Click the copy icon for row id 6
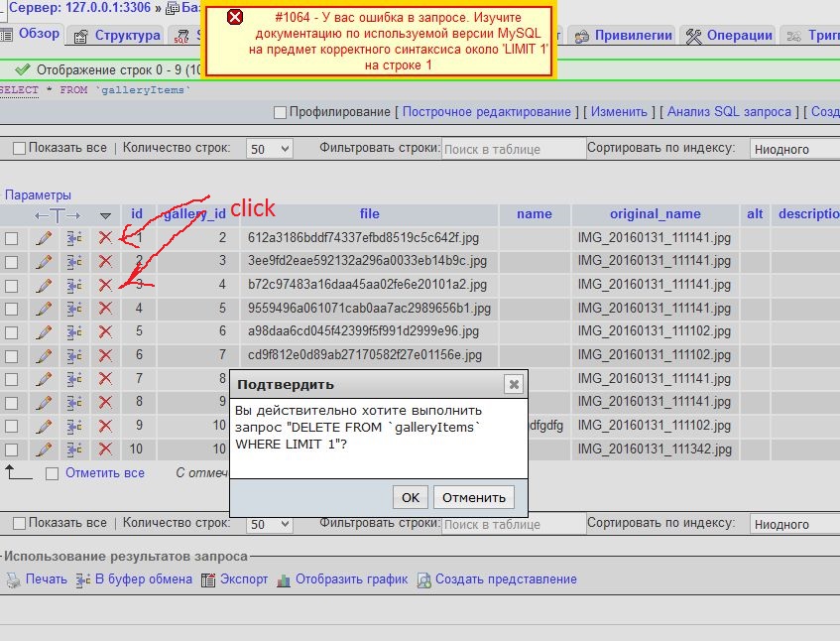The width and height of the screenshot is (840, 641). 74,355
